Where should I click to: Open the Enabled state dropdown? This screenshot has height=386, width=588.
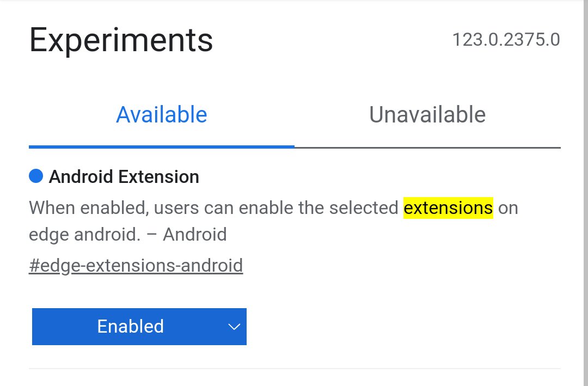pos(139,327)
